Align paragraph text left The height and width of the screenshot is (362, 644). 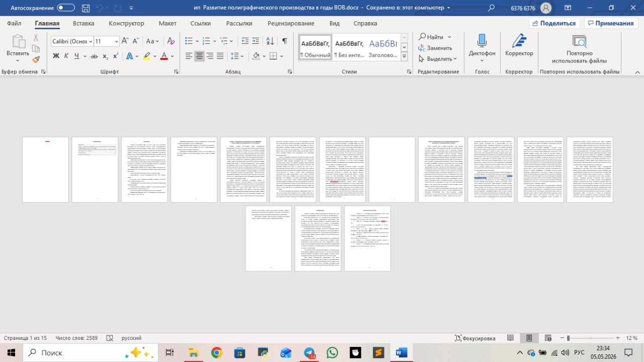(189, 56)
